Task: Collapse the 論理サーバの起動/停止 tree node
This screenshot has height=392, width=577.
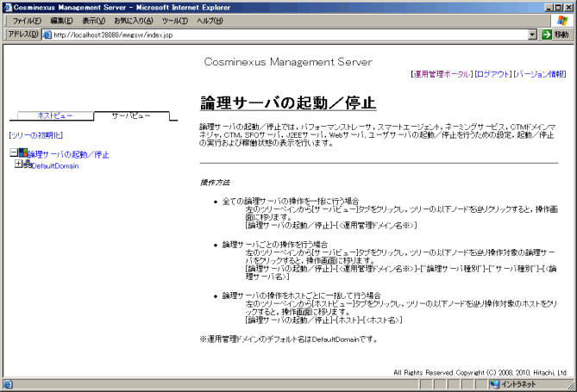Action: pyautogui.click(x=13, y=153)
